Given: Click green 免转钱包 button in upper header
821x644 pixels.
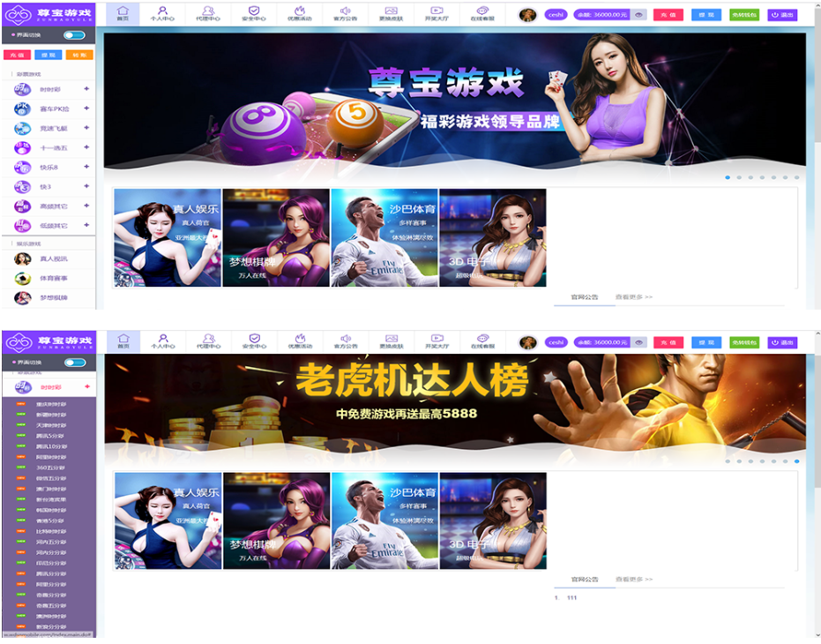Looking at the screenshot, I should point(744,15).
